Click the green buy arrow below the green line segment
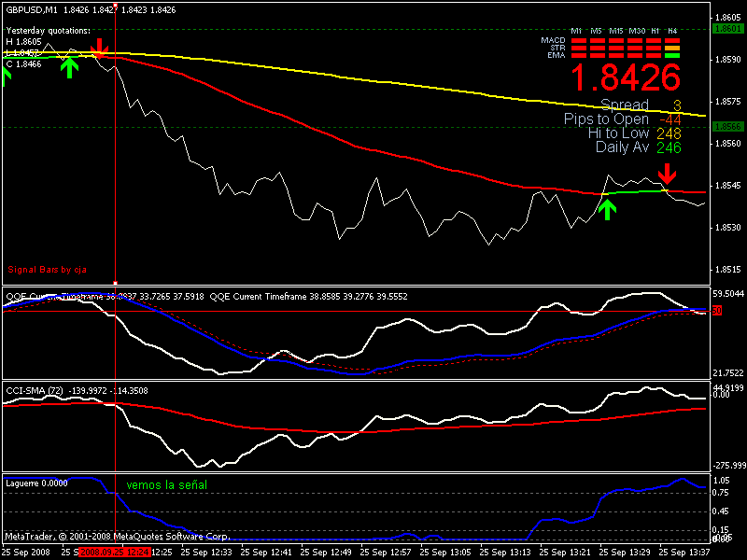 (x=607, y=209)
